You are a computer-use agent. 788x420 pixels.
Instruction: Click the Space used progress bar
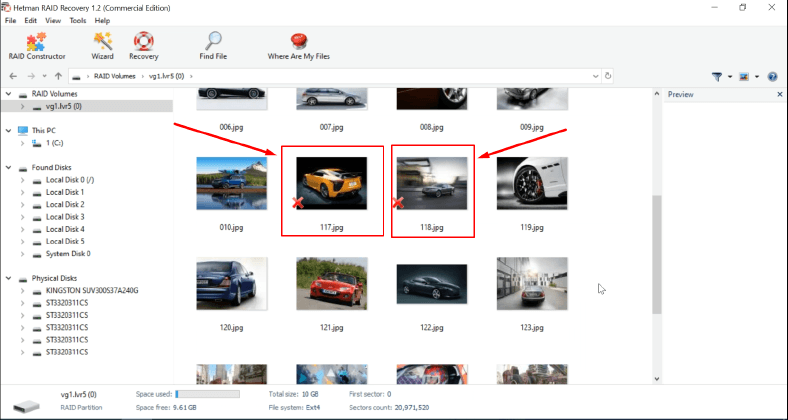208,394
